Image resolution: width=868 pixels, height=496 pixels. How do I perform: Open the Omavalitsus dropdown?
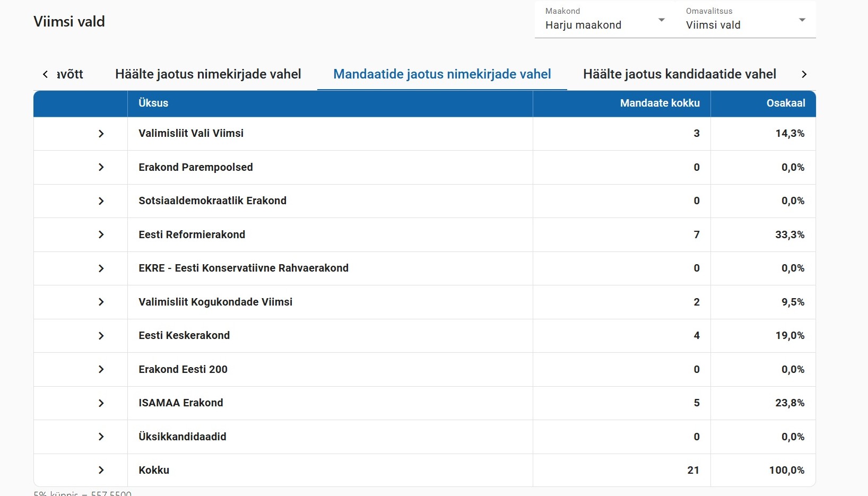click(745, 20)
